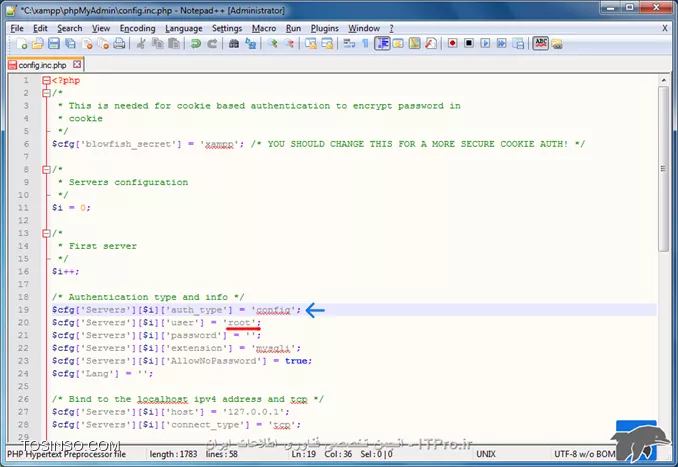Image resolution: width=678 pixels, height=467 pixels.
Task: Click the Close document toolbar icon
Action: click(x=87, y=44)
